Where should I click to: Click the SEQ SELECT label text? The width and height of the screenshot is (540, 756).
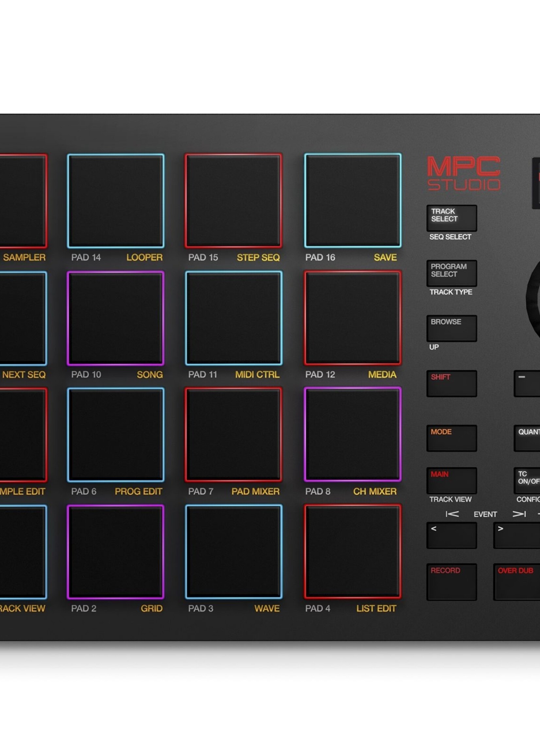[450, 237]
